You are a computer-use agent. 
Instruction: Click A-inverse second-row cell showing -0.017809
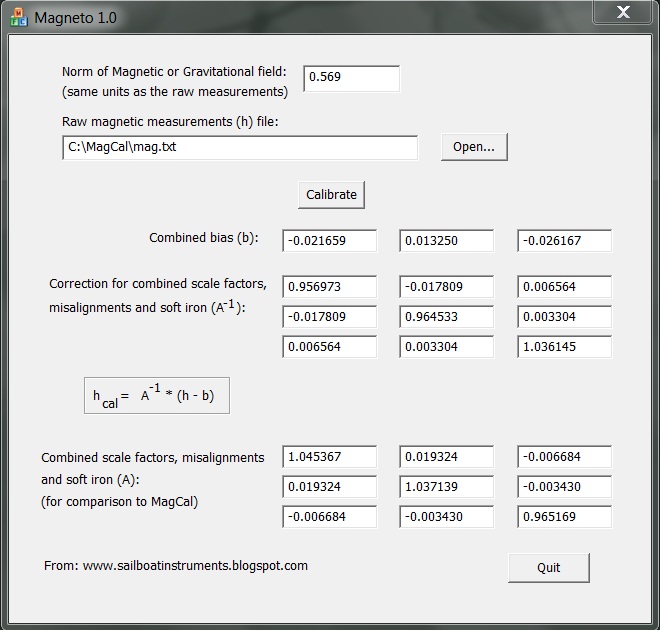(330, 316)
